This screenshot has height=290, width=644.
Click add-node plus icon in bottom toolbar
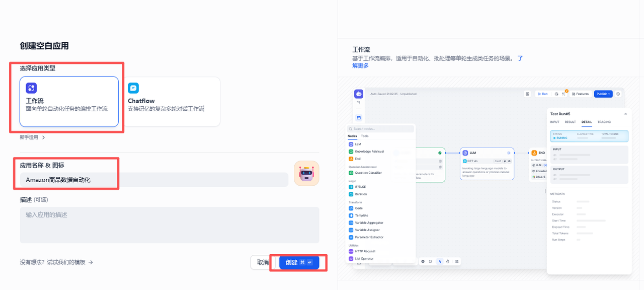tap(423, 261)
